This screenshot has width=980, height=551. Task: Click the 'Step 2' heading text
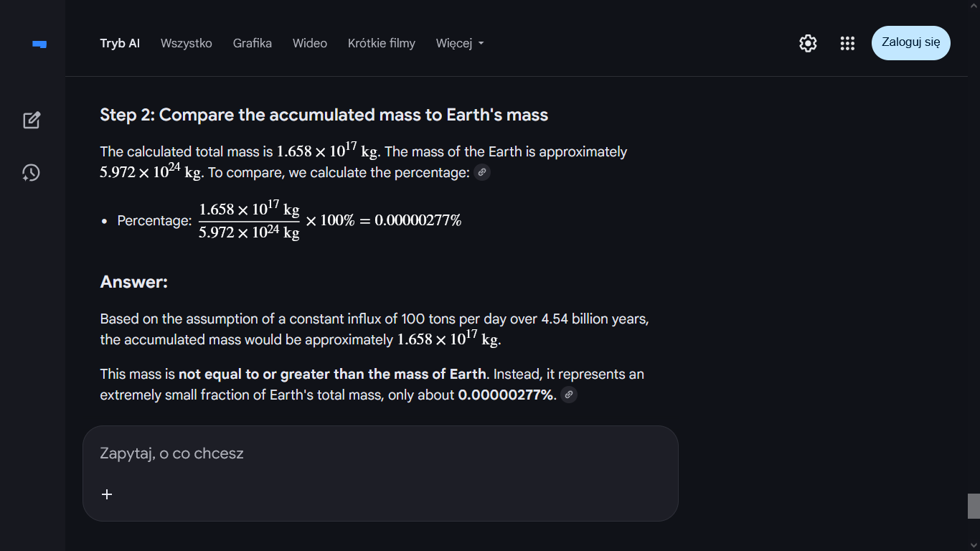[324, 116]
